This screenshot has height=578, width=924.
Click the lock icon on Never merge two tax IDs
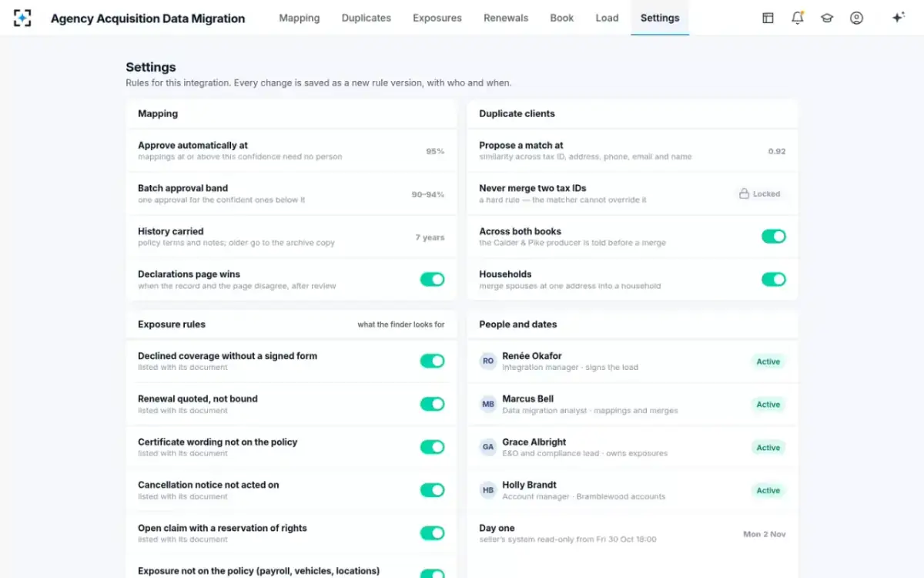tap(744, 194)
